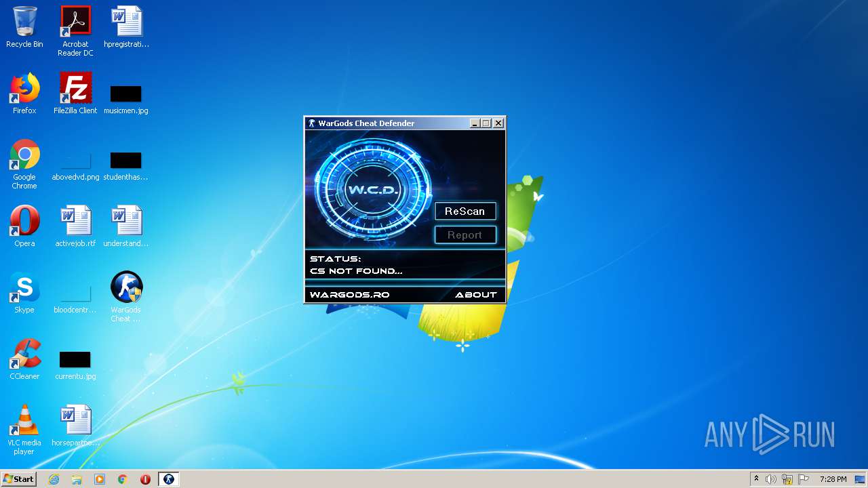Click the W.C.D. circular logo
The height and width of the screenshot is (488, 868).
pyautogui.click(x=372, y=190)
